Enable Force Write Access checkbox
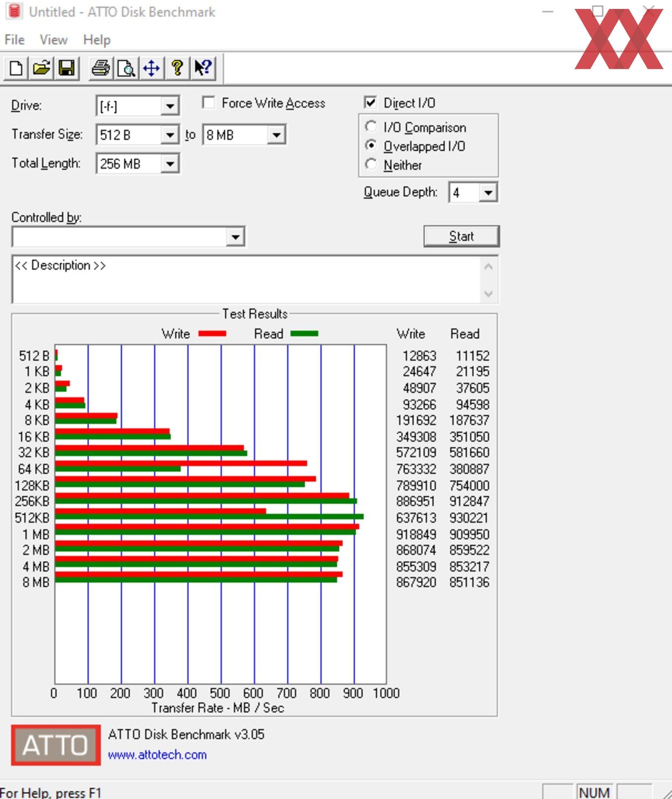Image resolution: width=672 pixels, height=799 pixels. coord(209,103)
